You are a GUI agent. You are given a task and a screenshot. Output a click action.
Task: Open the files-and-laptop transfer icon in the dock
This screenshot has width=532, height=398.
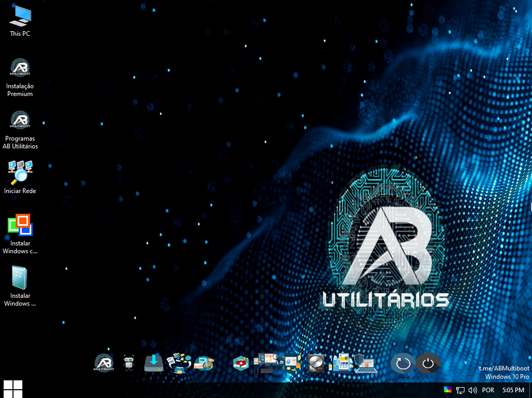tap(179, 363)
